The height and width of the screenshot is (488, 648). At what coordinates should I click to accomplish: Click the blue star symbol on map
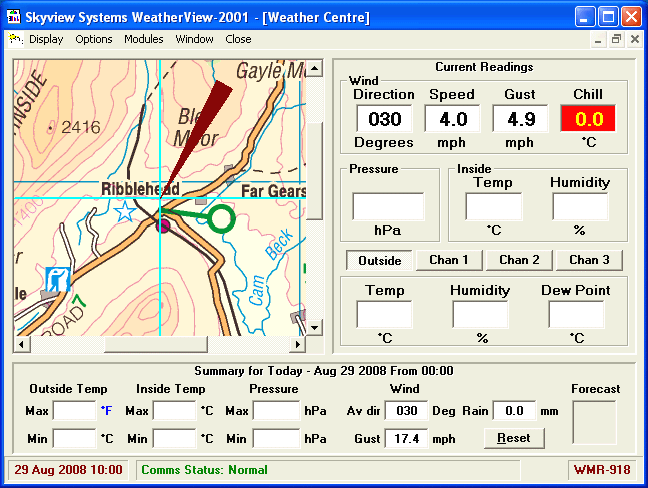point(125,212)
